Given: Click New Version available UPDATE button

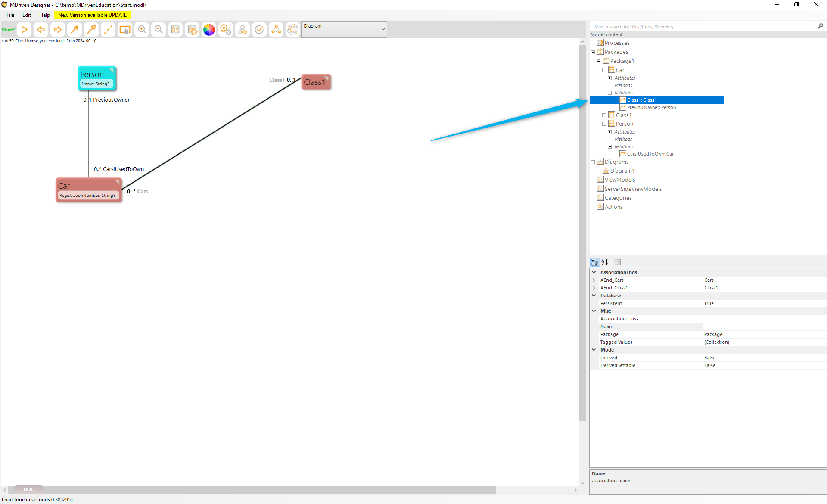Looking at the screenshot, I should pyautogui.click(x=92, y=15).
